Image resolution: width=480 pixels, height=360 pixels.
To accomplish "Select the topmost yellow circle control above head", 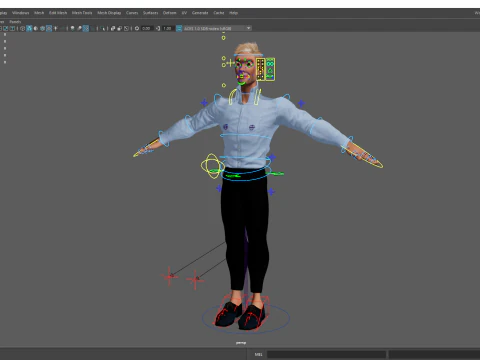I will coord(224,38).
